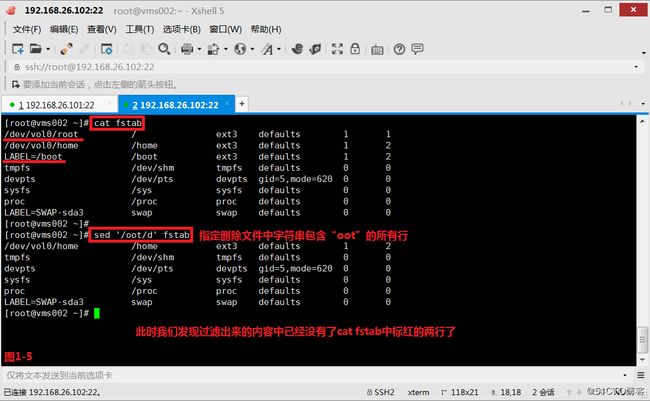The height and width of the screenshot is (401, 650).
Task: Click the file transfer icon
Action: 213,49
